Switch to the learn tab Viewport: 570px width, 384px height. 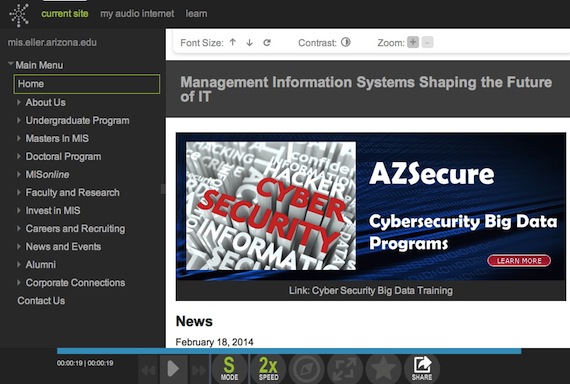pos(196,14)
